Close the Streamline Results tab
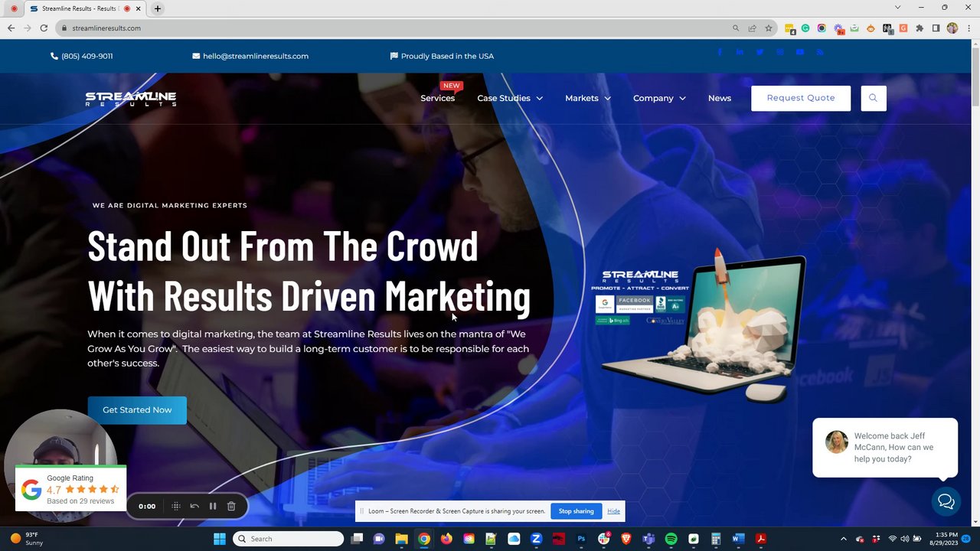The height and width of the screenshot is (551, 980). [x=139, y=8]
